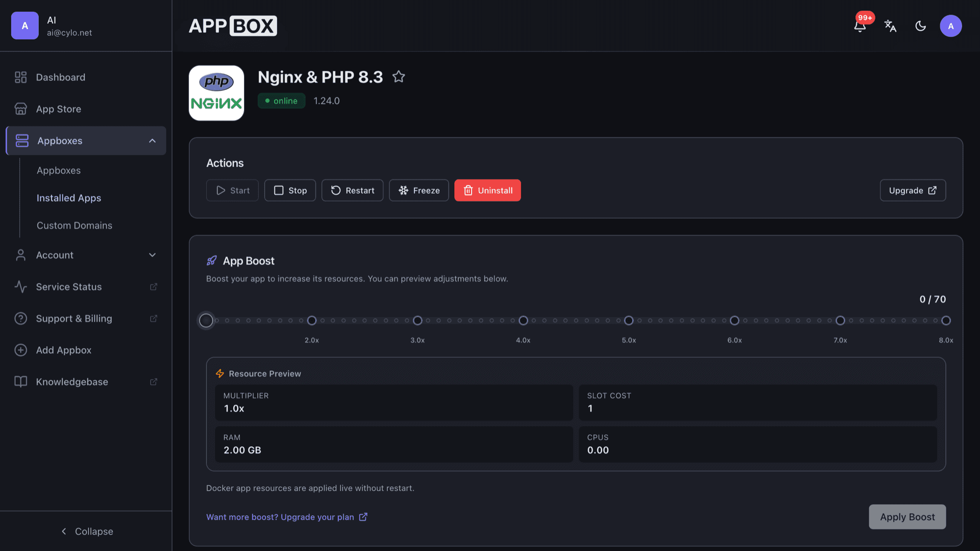Click the App Boost rocket icon
980x551 pixels.
(x=212, y=261)
